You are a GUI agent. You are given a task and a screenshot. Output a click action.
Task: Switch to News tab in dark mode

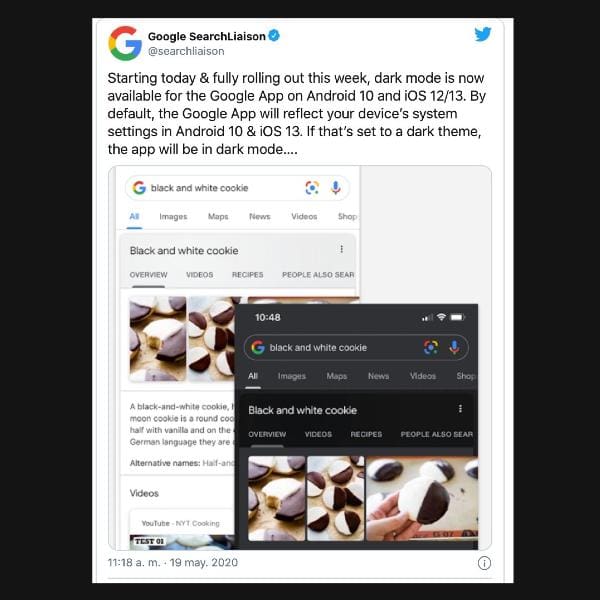click(378, 376)
